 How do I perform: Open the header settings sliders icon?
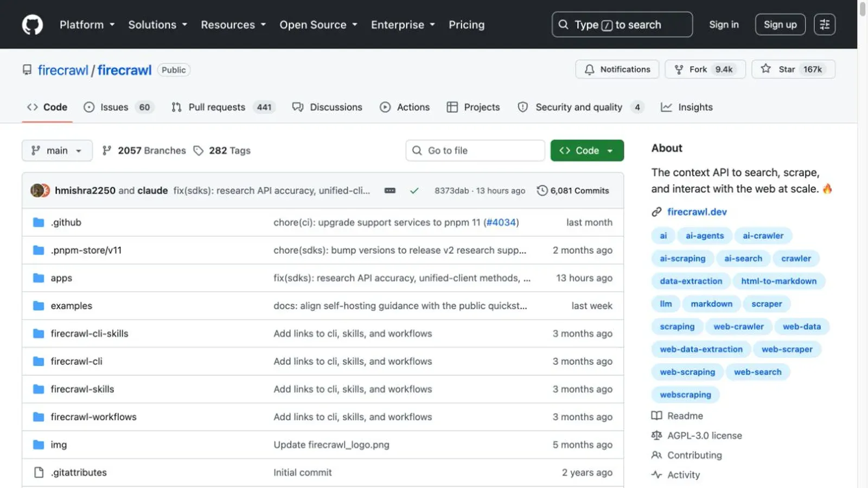(x=825, y=24)
